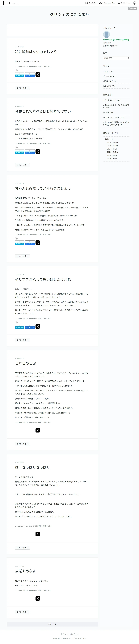Share ちゃんと確認してから行きましょう on Facebook

(x=30, y=243)
